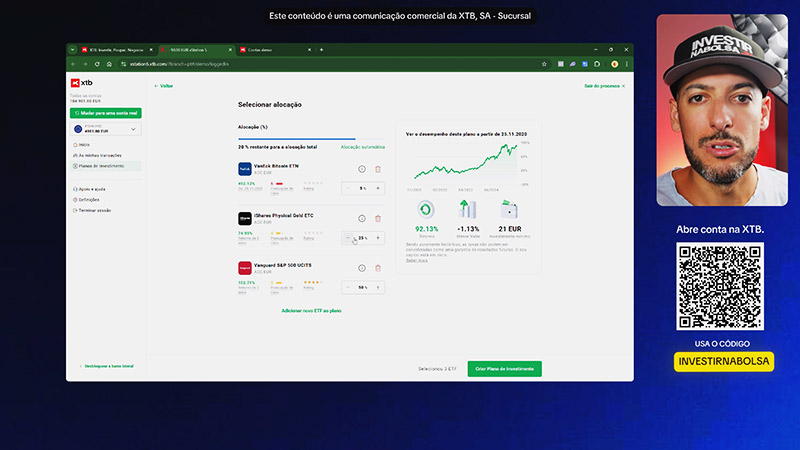Screen dimensions: 800x450
Task: Click the iShares Physical Gold ETC logo
Action: click(x=245, y=218)
